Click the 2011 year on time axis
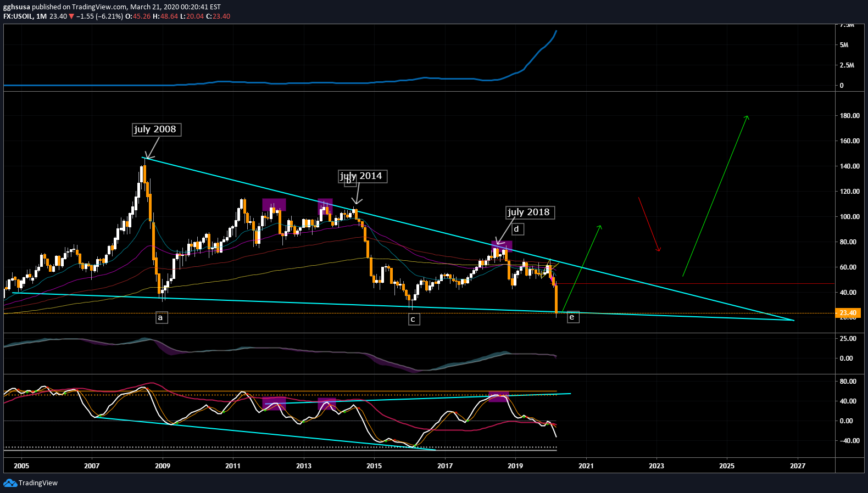This screenshot has height=493, width=868. [233, 466]
